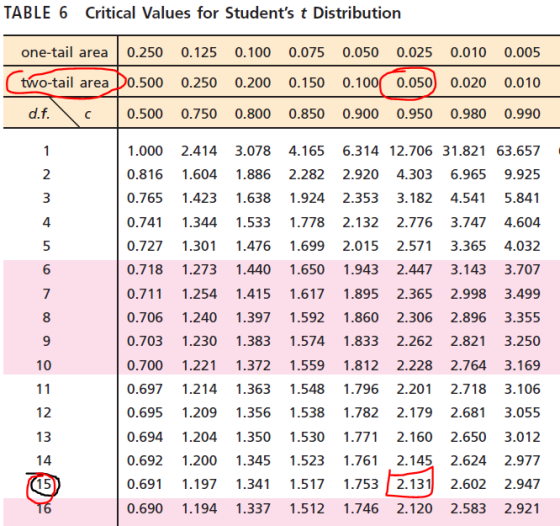Viewport: 560px width, 526px height.
Task: Select the 'one-tail area' row label
Action: coord(65,52)
